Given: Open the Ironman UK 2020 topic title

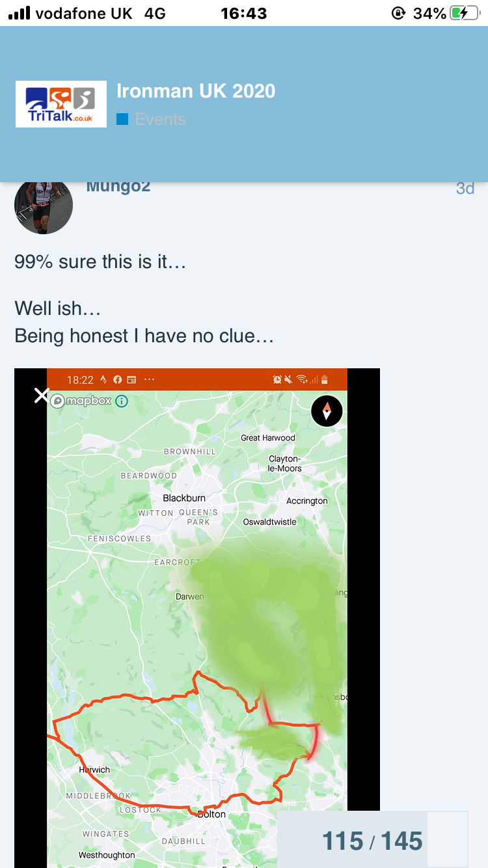Looking at the screenshot, I should click(x=196, y=91).
